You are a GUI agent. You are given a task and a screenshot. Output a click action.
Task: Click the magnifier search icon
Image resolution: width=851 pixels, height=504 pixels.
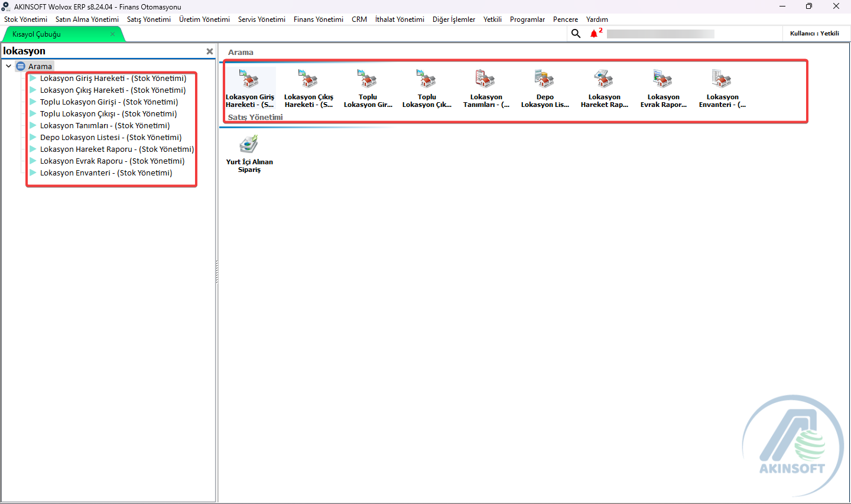(576, 34)
